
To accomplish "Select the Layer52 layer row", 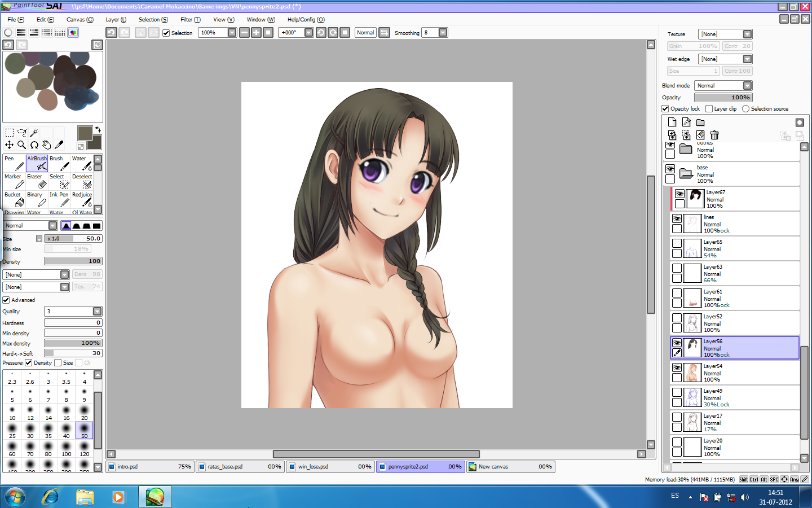I will click(735, 323).
